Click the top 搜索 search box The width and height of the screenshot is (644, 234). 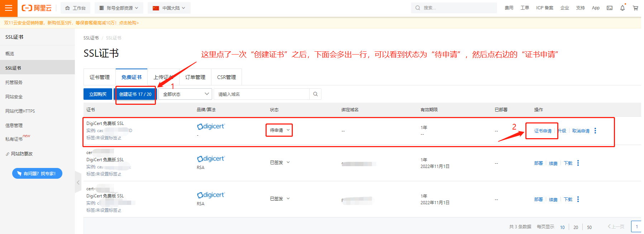click(x=454, y=8)
